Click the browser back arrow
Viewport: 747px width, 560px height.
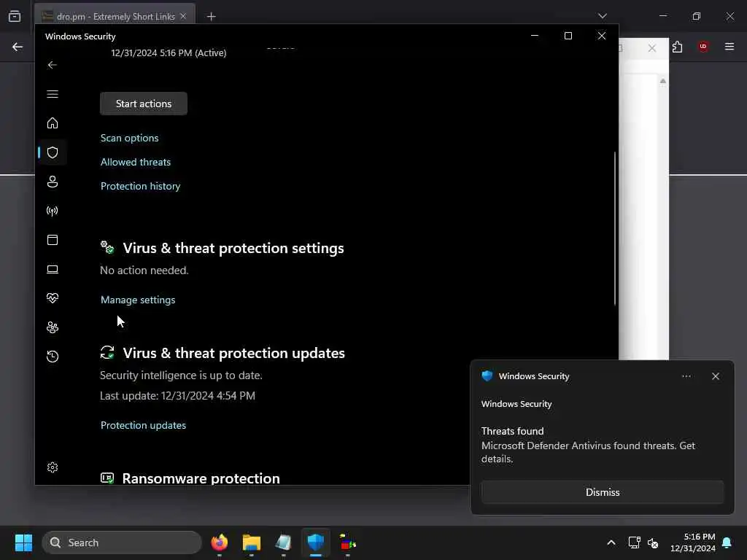click(x=18, y=47)
